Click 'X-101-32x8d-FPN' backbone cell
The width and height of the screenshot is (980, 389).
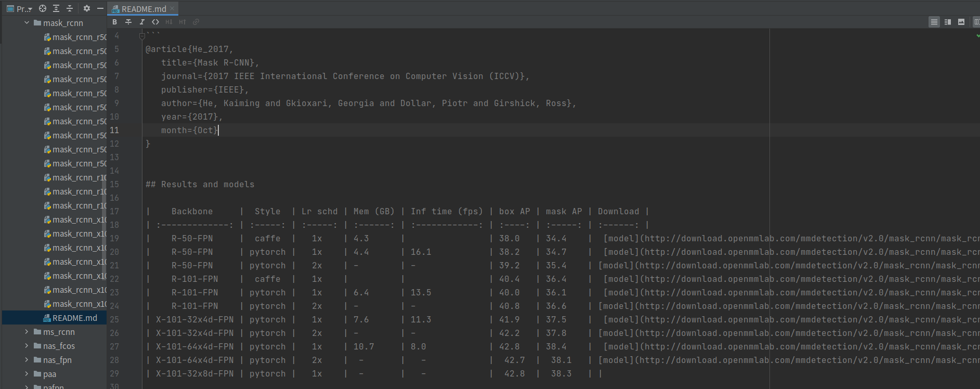tap(194, 373)
